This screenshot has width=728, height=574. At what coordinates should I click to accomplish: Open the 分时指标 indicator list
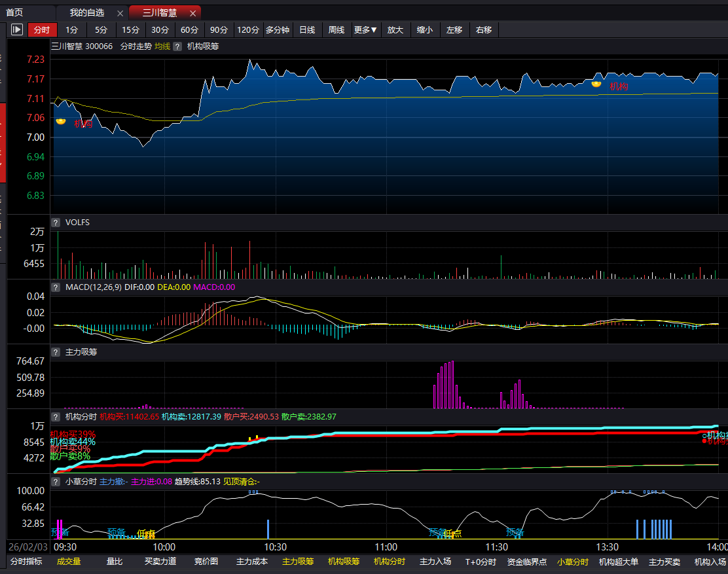click(x=27, y=562)
